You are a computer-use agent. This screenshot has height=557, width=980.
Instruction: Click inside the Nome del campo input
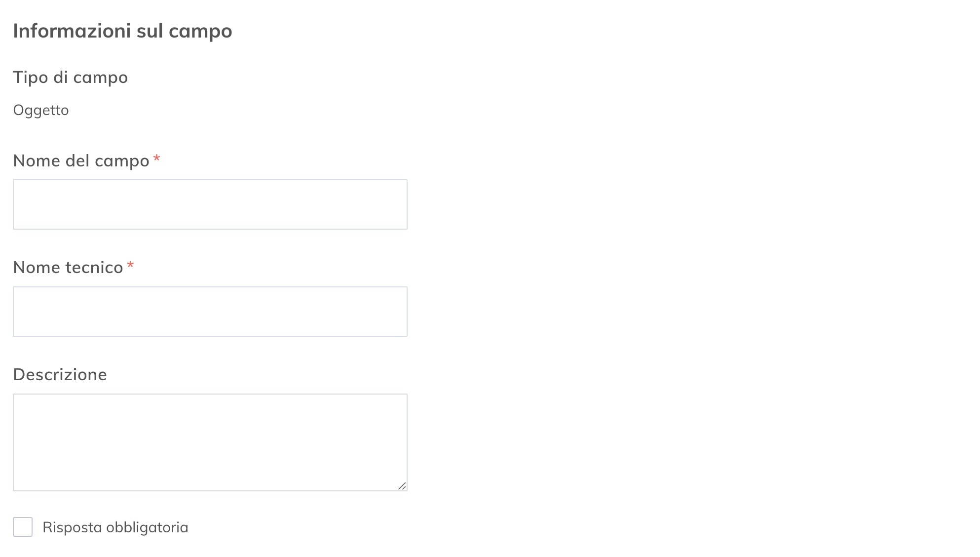click(210, 204)
